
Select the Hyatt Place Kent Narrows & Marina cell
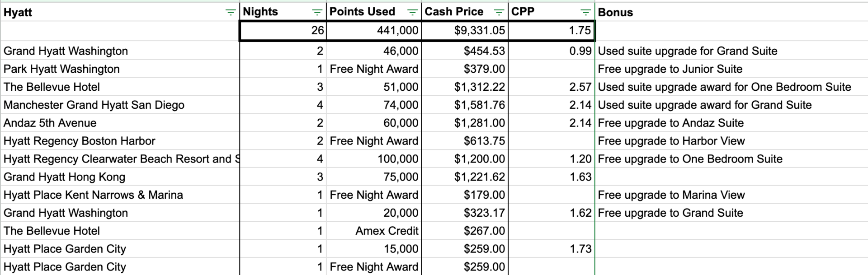[93, 195]
